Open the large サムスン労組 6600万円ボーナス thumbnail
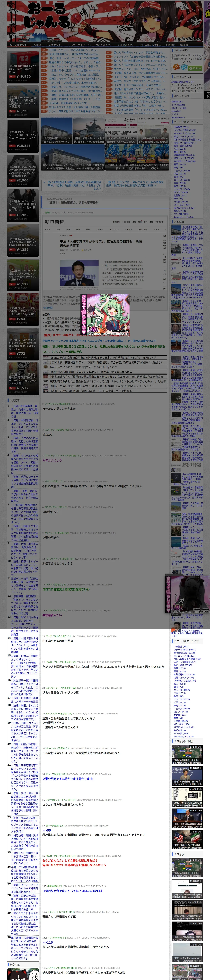This screenshot has width=210, height=980. pyautogui.click(x=137, y=157)
